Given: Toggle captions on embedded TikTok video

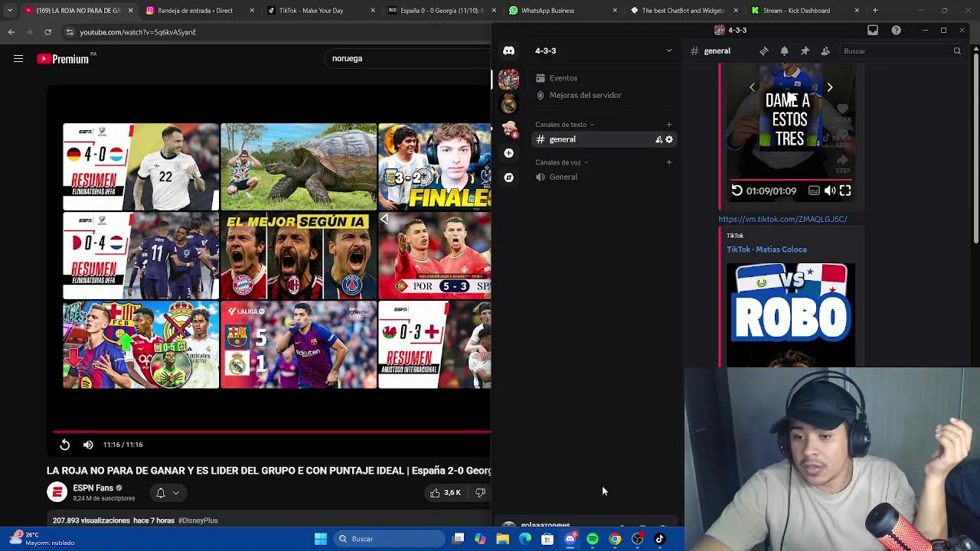Looking at the screenshot, I should click(814, 191).
